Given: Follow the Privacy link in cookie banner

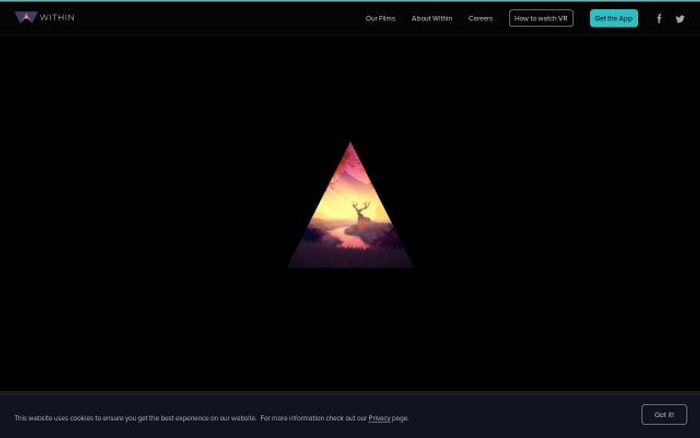Looking at the screenshot, I should tap(379, 418).
